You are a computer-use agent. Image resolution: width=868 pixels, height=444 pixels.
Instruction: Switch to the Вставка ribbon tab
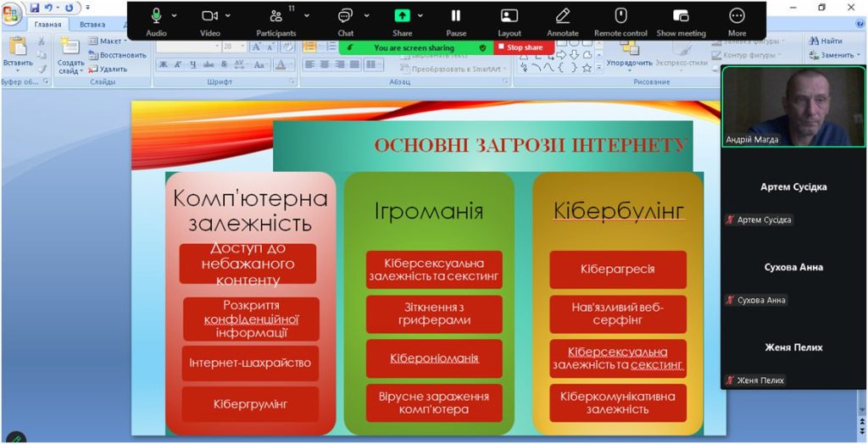point(92,25)
